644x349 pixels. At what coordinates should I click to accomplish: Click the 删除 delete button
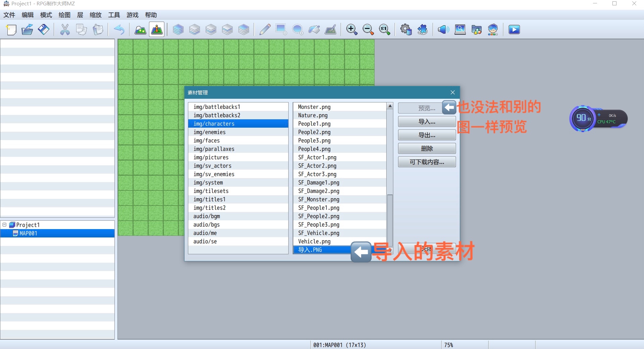pos(427,148)
